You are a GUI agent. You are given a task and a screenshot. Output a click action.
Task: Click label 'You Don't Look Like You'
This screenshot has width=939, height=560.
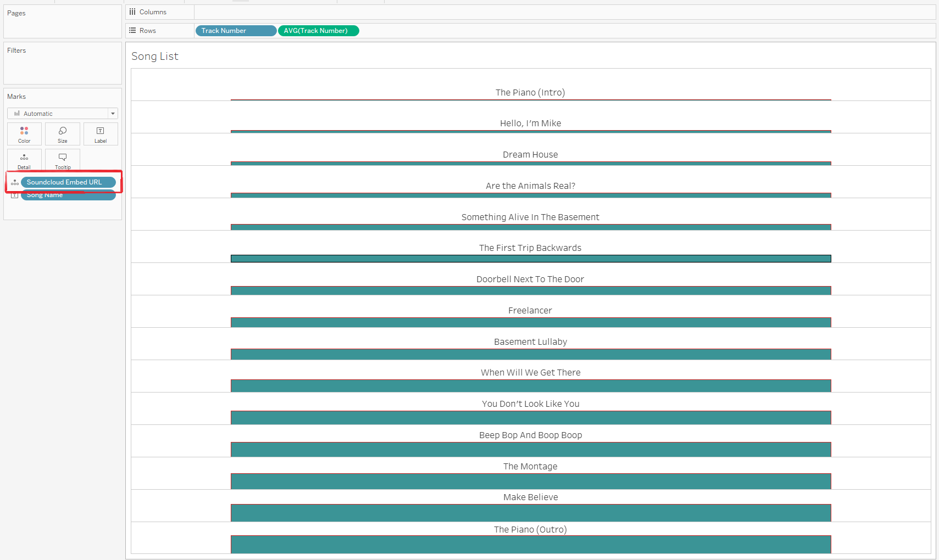(x=531, y=404)
